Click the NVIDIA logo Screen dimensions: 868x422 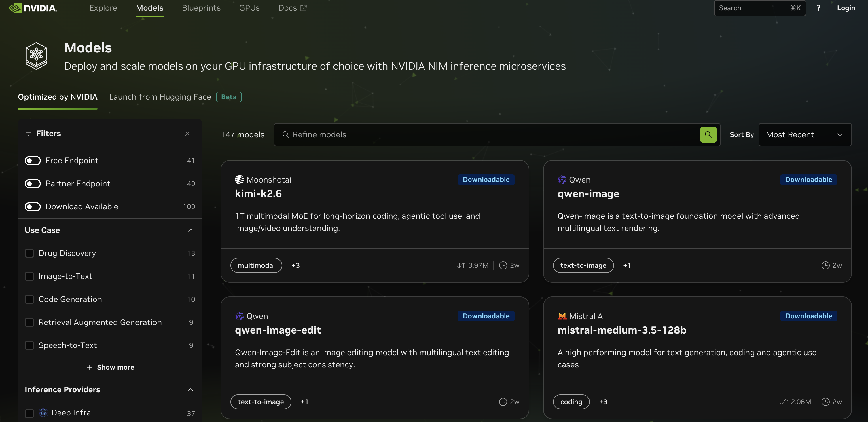tap(33, 8)
